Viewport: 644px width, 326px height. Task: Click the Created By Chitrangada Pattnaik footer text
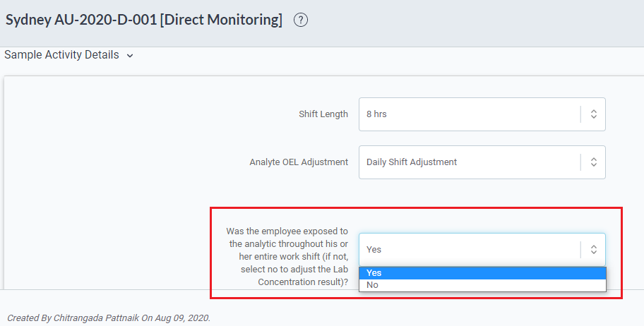[109, 318]
